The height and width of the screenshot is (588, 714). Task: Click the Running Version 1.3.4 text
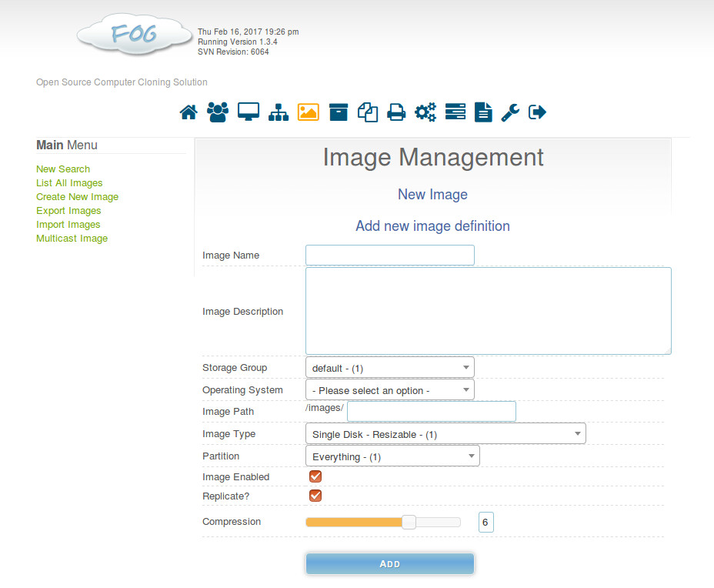(x=237, y=42)
